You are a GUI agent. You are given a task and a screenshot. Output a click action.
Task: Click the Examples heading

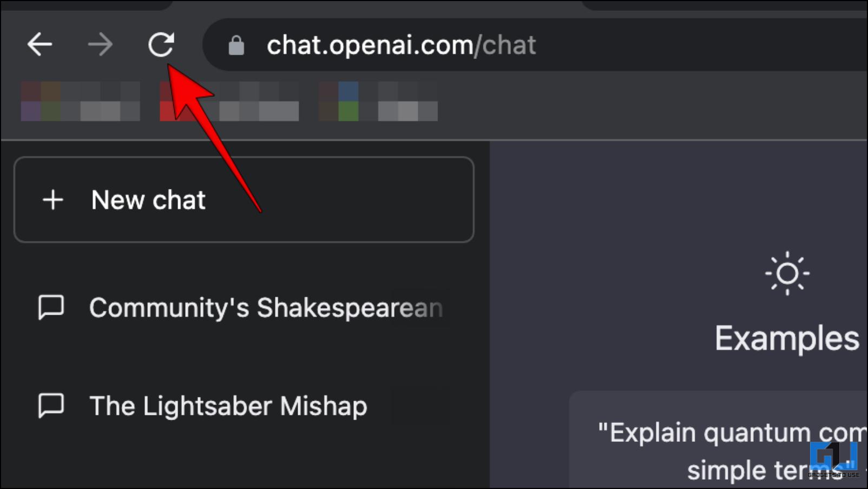click(787, 339)
